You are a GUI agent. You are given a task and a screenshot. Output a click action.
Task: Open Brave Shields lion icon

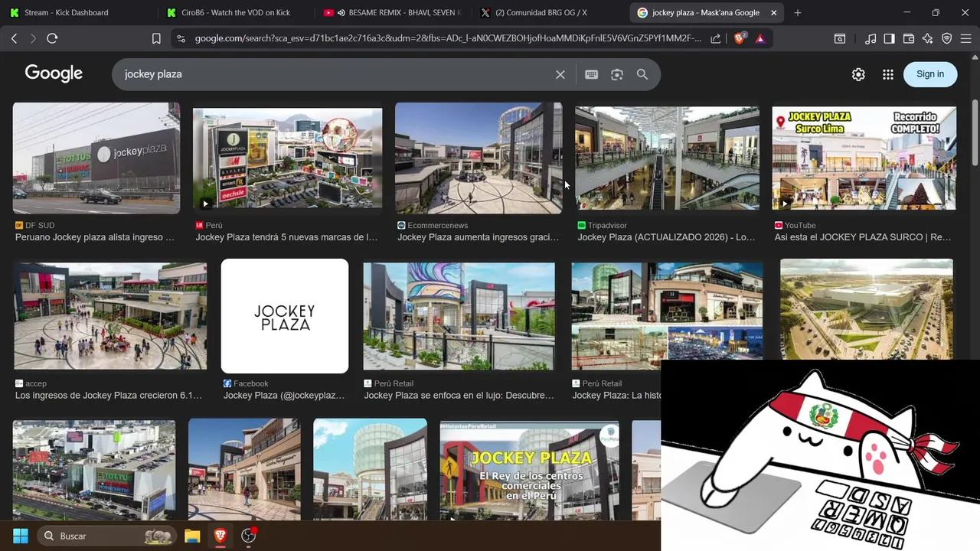tap(740, 38)
